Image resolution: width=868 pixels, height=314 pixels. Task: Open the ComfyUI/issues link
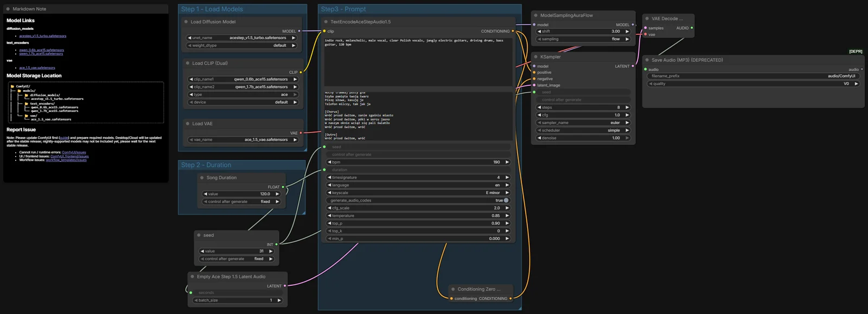click(x=74, y=153)
